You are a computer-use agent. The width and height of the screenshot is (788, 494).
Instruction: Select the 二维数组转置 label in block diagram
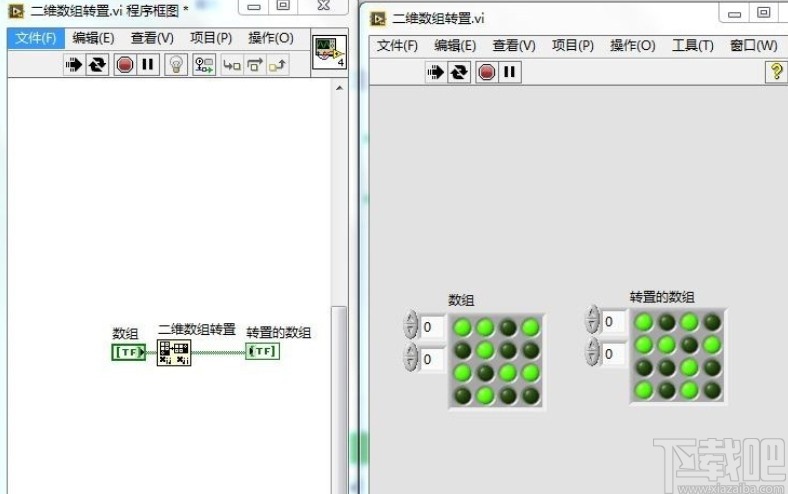(197, 329)
